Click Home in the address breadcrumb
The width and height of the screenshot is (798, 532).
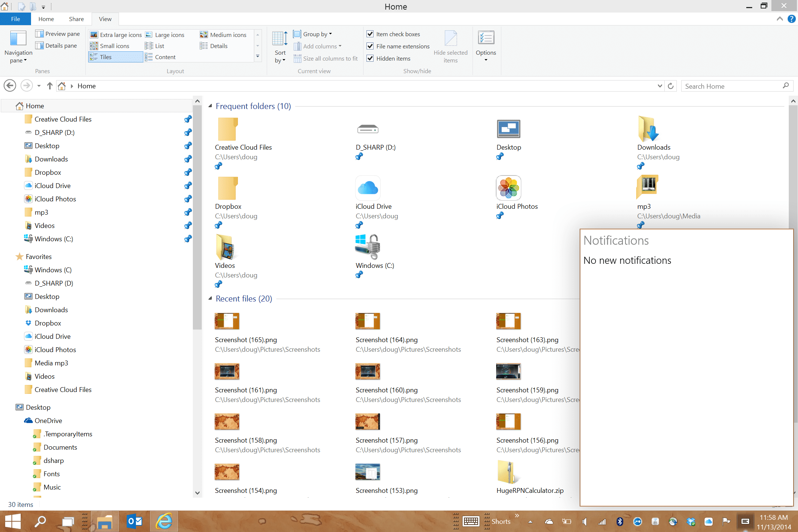(86, 86)
